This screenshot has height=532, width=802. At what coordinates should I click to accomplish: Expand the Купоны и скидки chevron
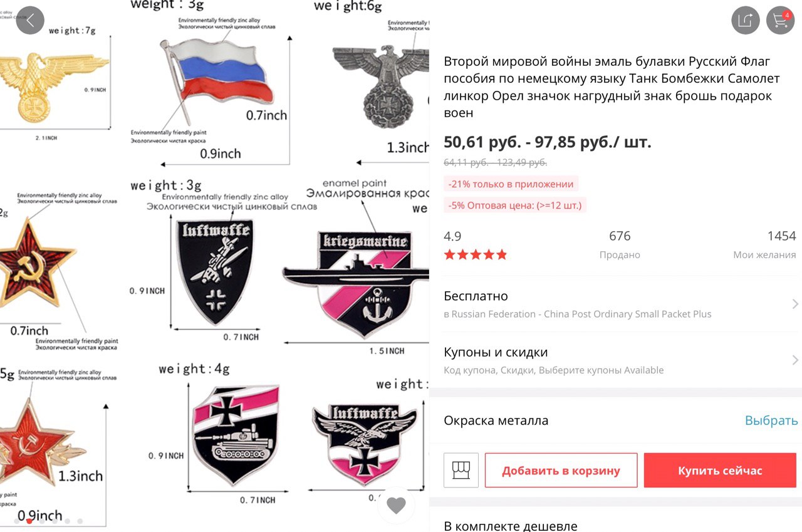pos(795,360)
